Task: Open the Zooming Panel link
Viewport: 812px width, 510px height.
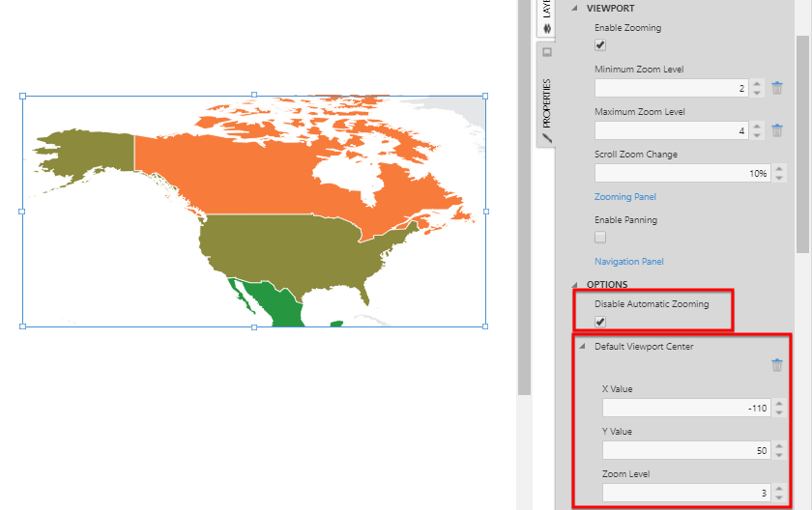Action: (624, 197)
